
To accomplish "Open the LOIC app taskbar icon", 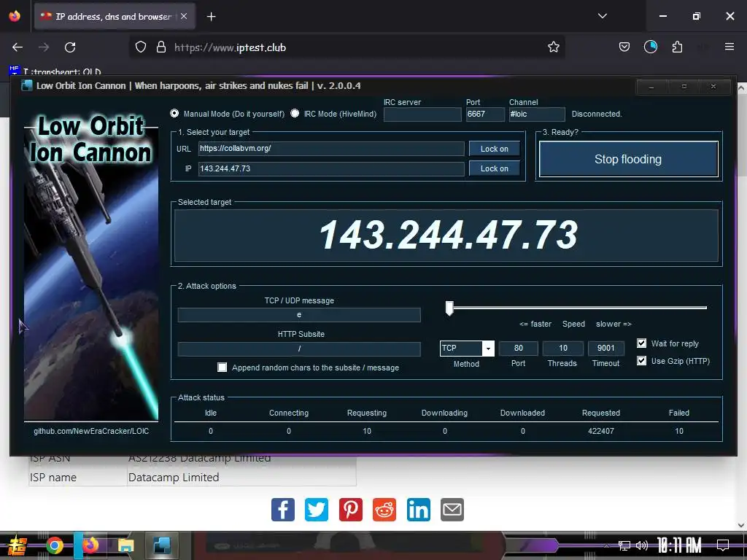I will pos(161,545).
